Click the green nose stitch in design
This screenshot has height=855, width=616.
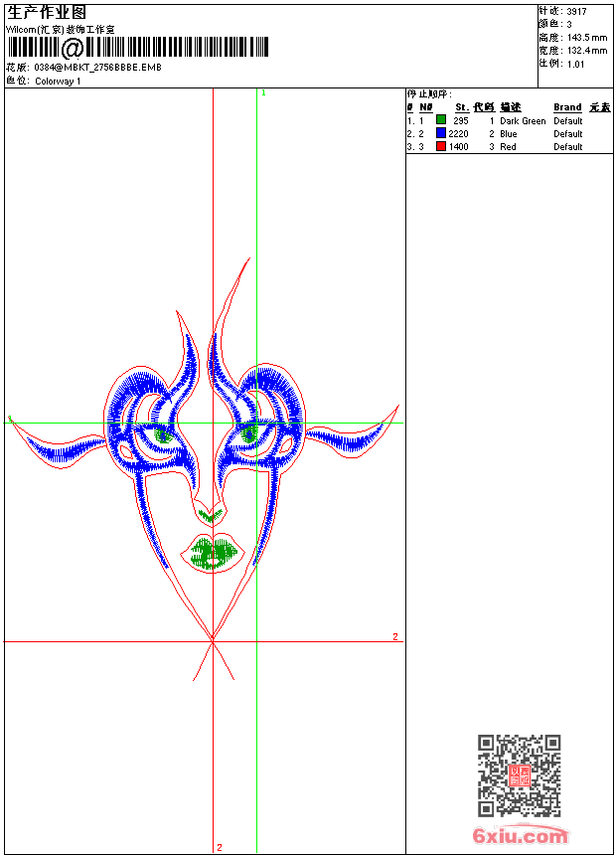pos(210,515)
